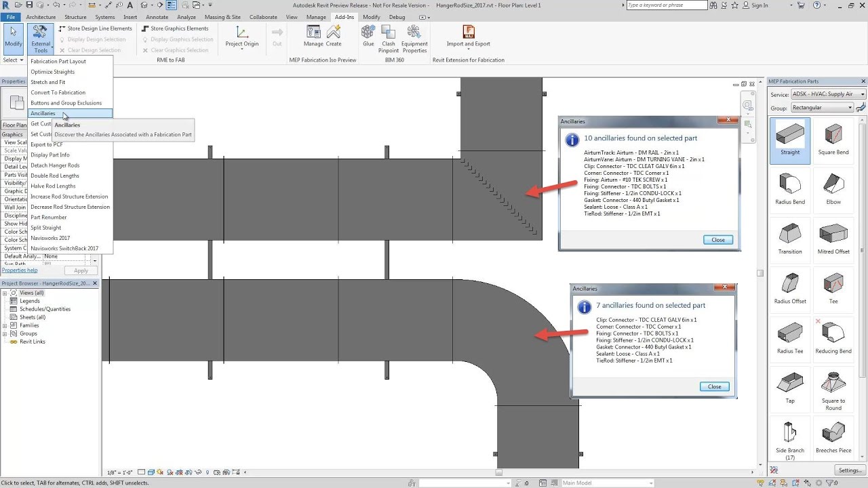Open the Clash Pinpoint tool
This screenshot has width=868, height=488.
click(389, 39)
